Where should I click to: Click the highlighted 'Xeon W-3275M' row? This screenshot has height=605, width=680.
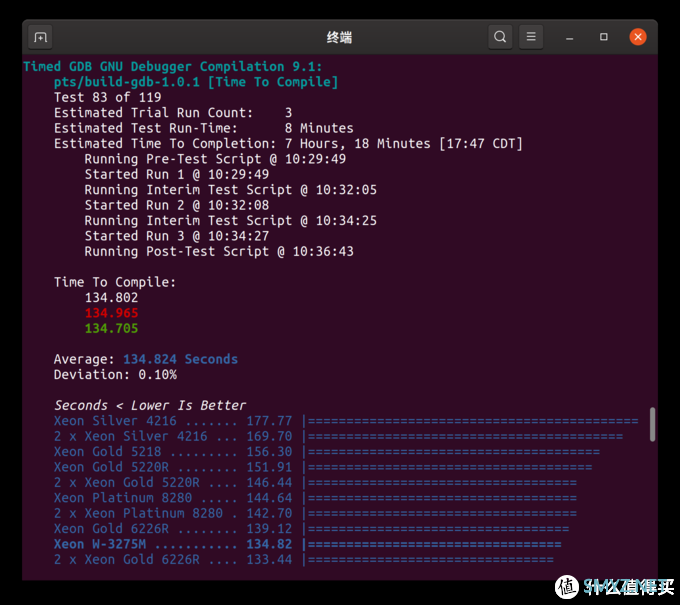click(307, 544)
